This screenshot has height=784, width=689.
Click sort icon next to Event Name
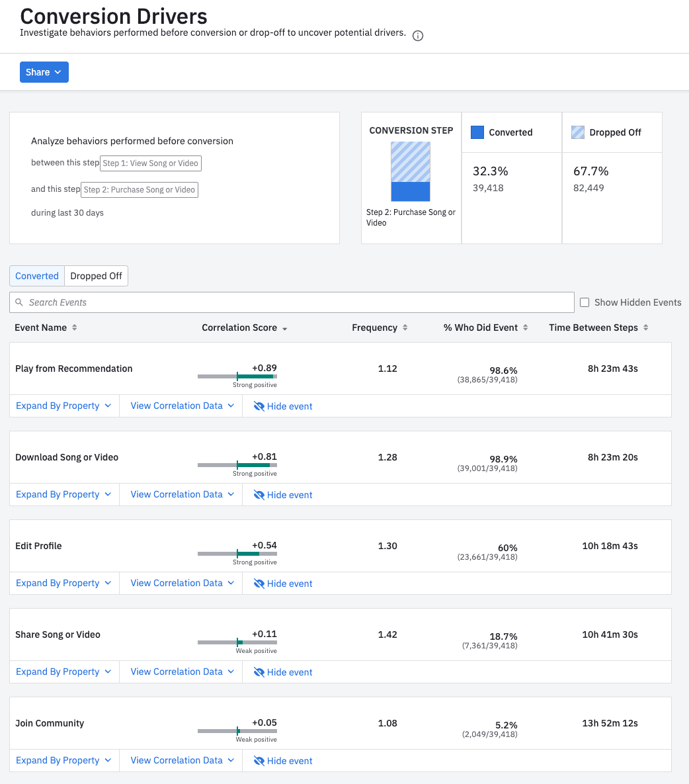click(75, 327)
